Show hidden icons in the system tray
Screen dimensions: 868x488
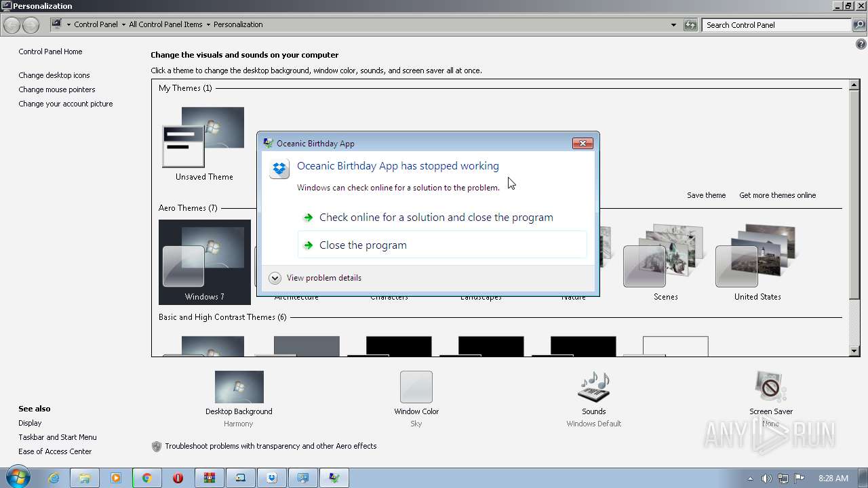pos(750,479)
